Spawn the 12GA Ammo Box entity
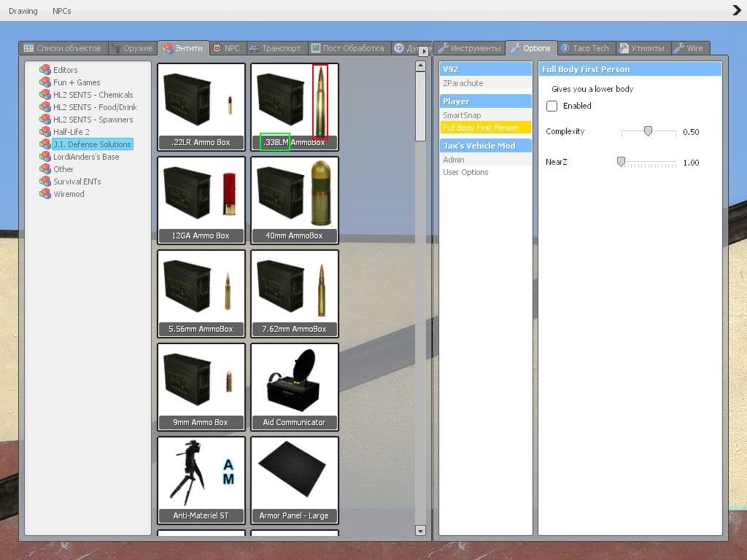This screenshot has height=560, width=747. pyautogui.click(x=201, y=201)
